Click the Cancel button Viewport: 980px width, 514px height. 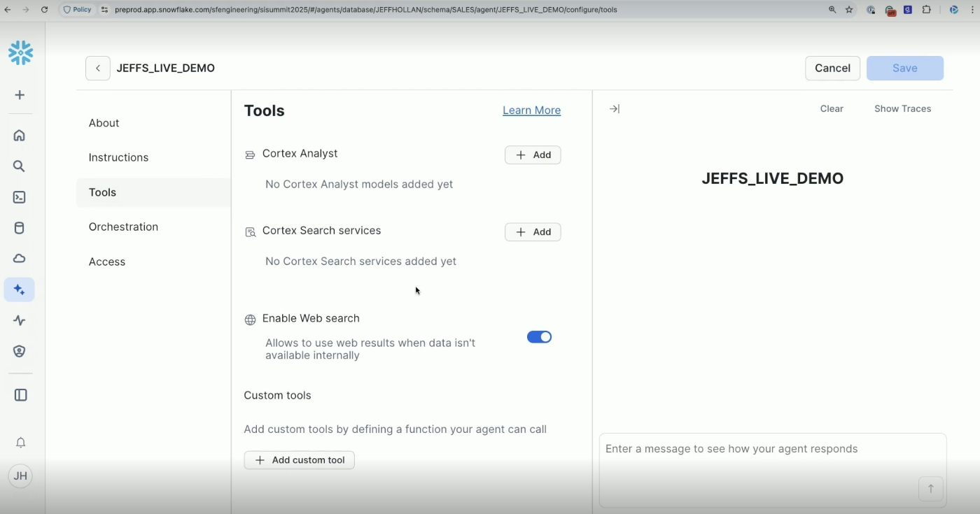pos(832,68)
